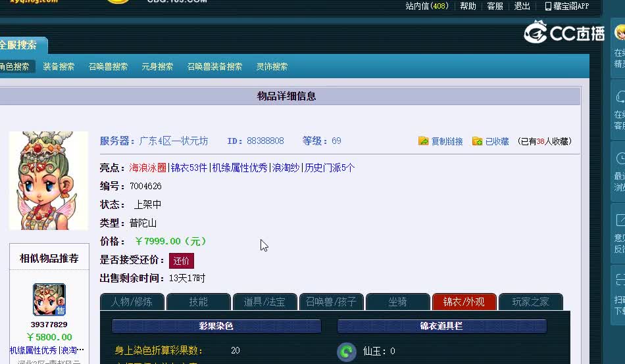This screenshot has height=364, width=625.
Task: Click the 已有38人收藏 count text
Action: coord(545,141)
